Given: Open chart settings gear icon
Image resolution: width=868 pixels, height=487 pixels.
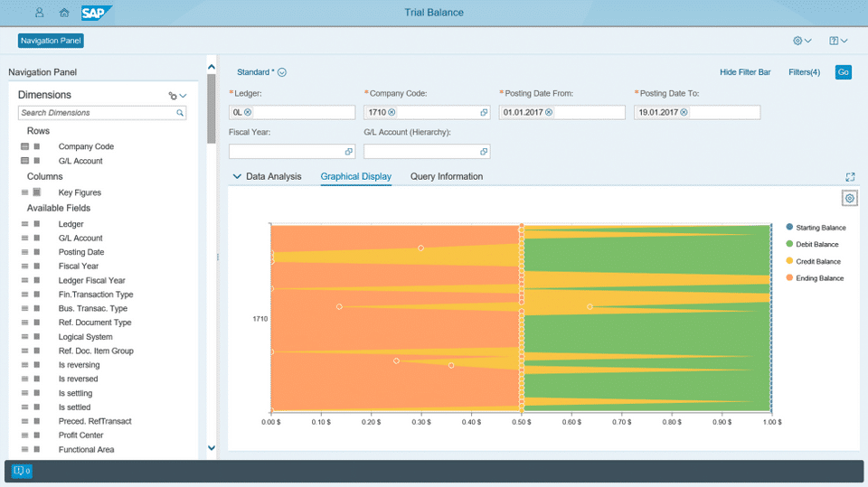Looking at the screenshot, I should (849, 198).
